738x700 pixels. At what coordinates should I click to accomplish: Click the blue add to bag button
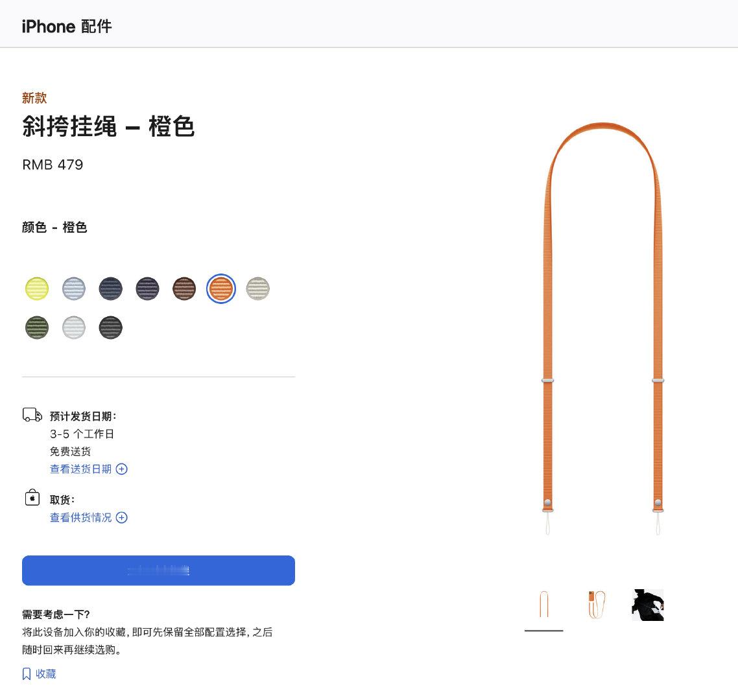(159, 570)
